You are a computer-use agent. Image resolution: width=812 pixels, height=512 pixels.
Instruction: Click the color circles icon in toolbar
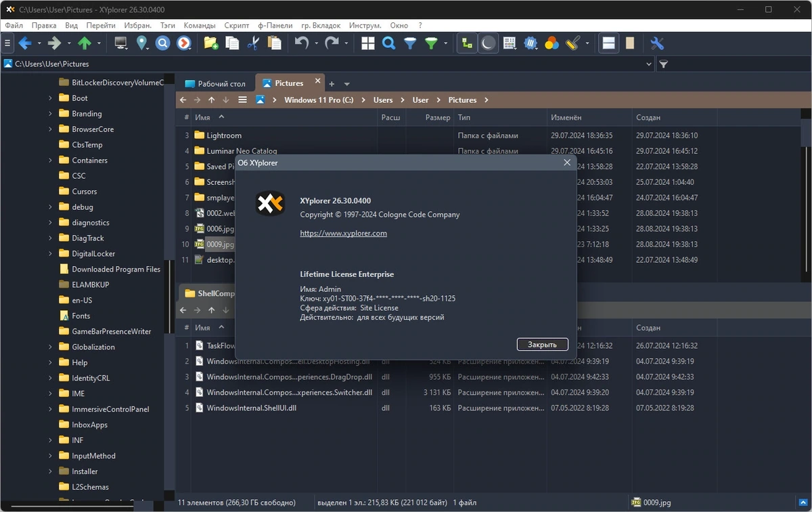pos(551,43)
